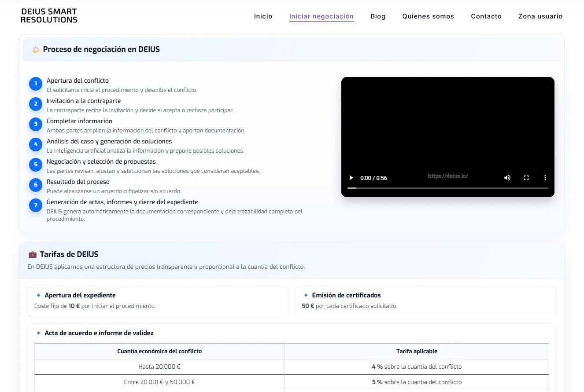Click the text 50 € por cada certificado
The width and height of the screenshot is (584, 392).
[x=349, y=306]
